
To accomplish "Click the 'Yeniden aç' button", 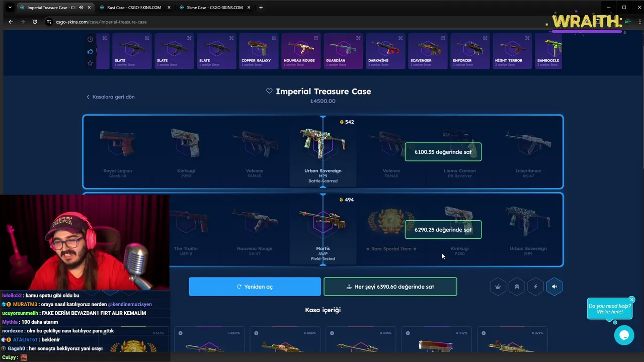I will tap(255, 287).
